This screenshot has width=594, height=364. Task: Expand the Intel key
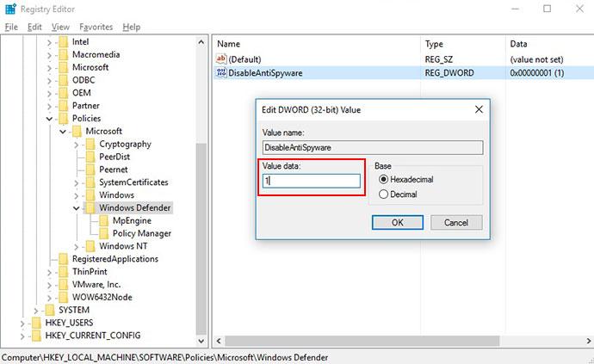tap(49, 43)
